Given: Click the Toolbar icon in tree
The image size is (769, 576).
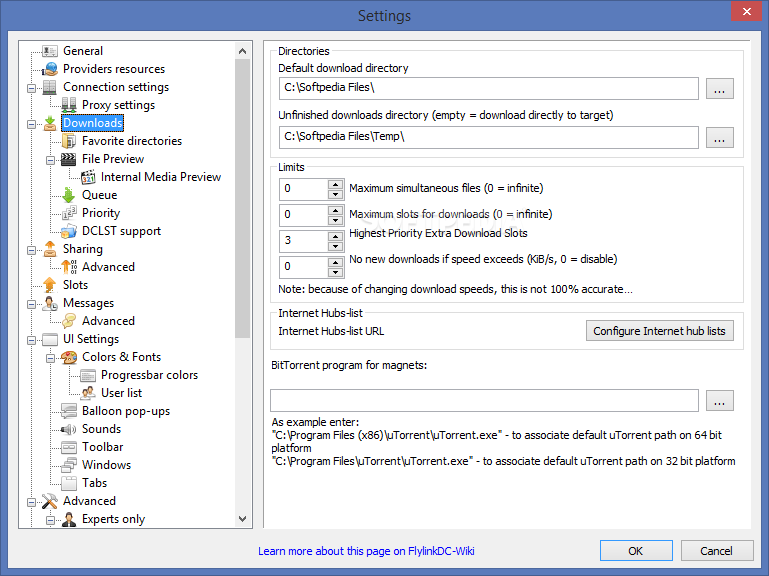Looking at the screenshot, I should (x=69, y=447).
